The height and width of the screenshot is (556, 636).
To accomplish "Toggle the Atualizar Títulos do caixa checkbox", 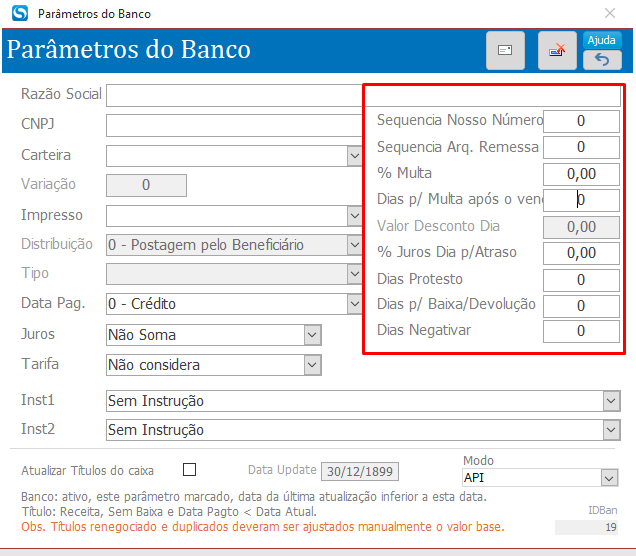I will (x=190, y=469).
